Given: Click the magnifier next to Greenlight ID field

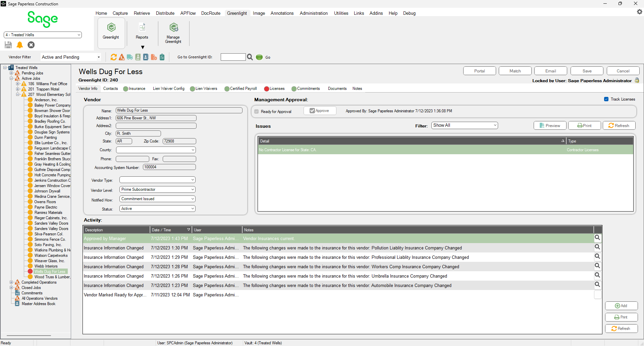Looking at the screenshot, I should [250, 57].
